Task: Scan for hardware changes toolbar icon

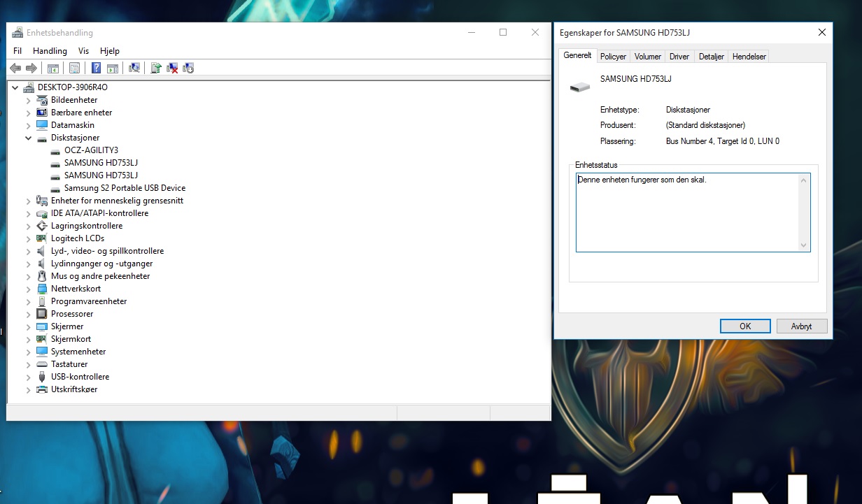Action: pyautogui.click(x=134, y=68)
